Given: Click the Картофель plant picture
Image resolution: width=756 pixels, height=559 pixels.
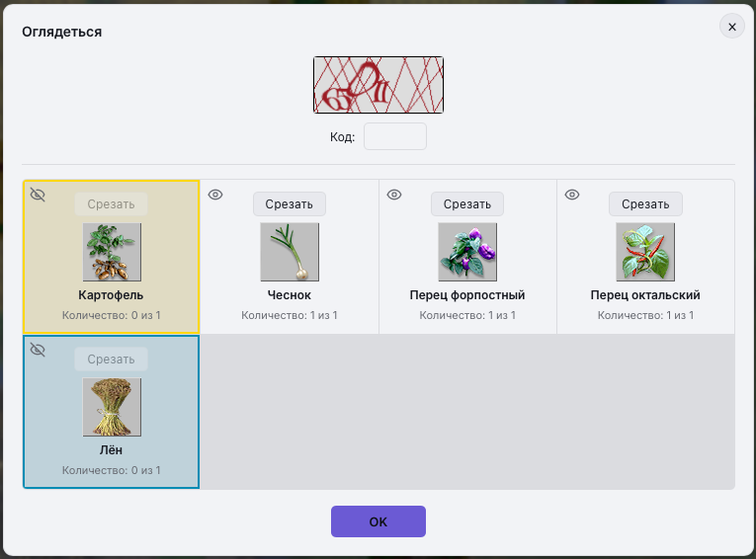Looking at the screenshot, I should [x=112, y=252].
